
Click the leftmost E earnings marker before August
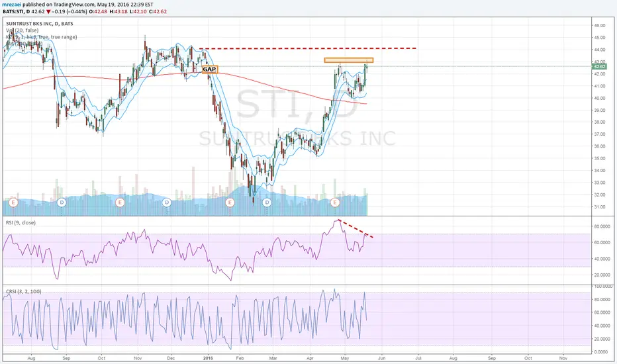13,203
